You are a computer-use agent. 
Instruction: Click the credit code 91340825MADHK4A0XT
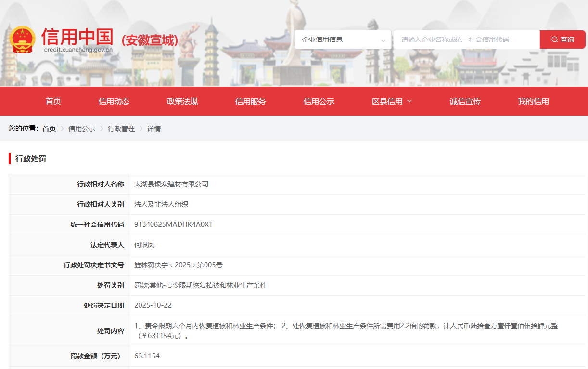tap(173, 224)
